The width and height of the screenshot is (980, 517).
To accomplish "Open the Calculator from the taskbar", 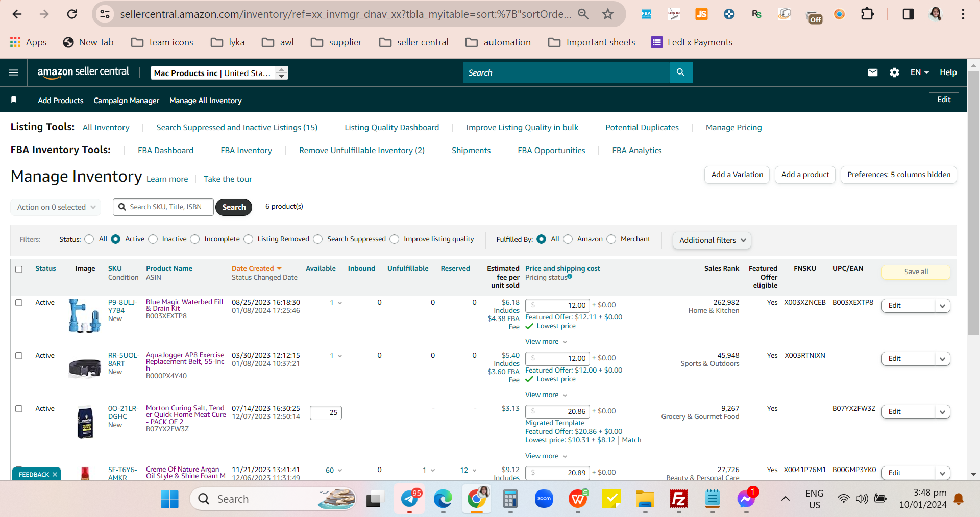I will (510, 499).
